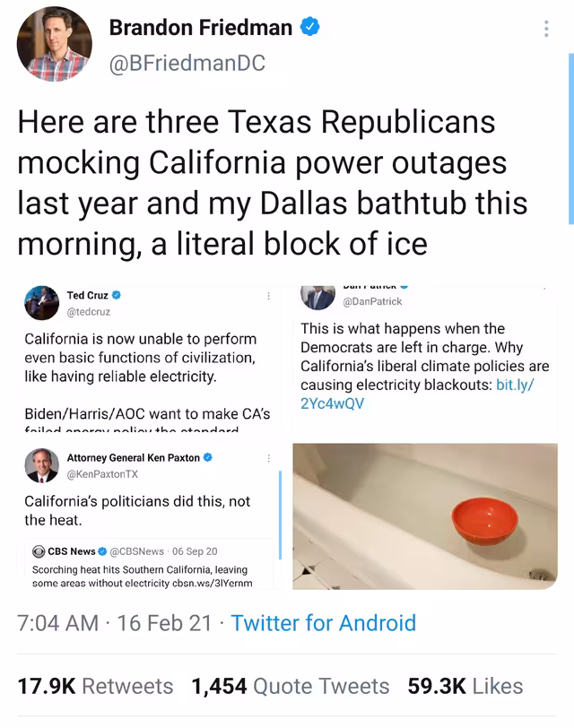Click Dan Patrick's avatar in embedded screenshot

click(317, 297)
